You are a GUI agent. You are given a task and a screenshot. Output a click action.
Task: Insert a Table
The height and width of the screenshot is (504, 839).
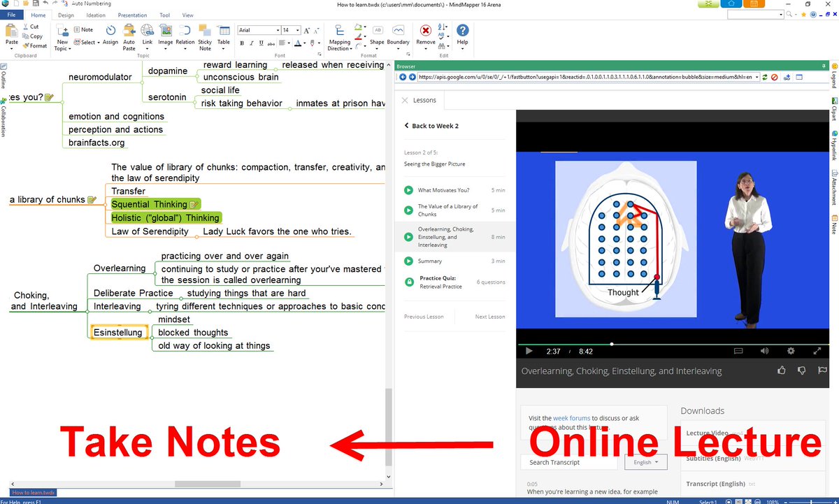(x=224, y=36)
